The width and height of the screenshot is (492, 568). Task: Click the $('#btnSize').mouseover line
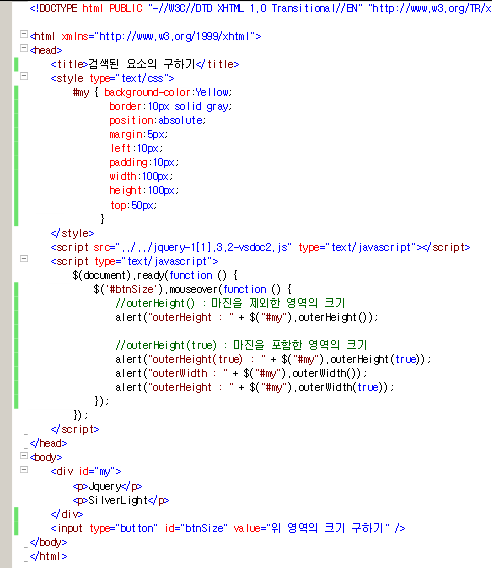(x=192, y=289)
